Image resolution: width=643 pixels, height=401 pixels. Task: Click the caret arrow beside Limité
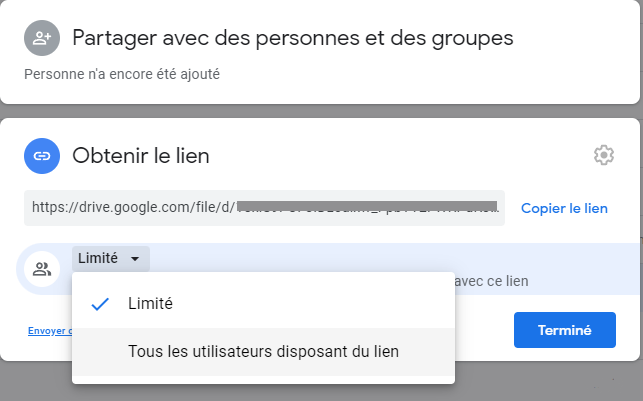click(135, 259)
